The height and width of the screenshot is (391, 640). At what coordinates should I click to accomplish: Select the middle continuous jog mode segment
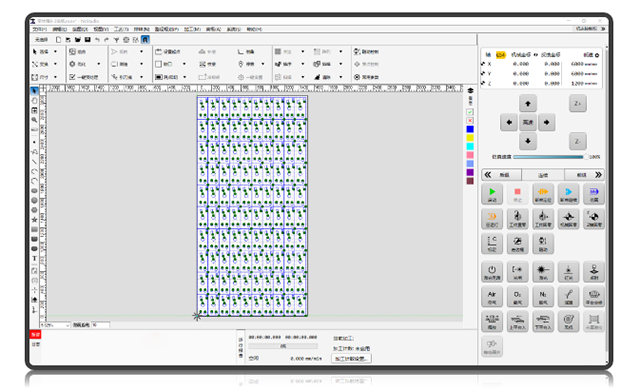point(543,175)
